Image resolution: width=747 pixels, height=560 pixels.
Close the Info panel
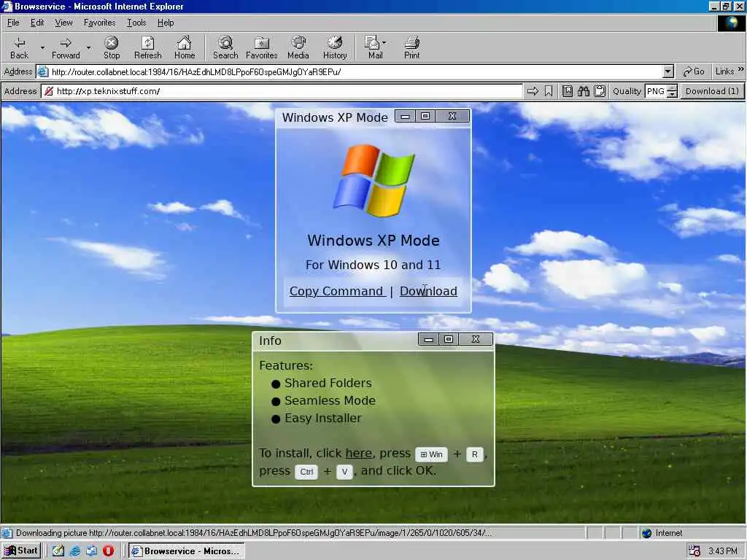pyautogui.click(x=476, y=339)
